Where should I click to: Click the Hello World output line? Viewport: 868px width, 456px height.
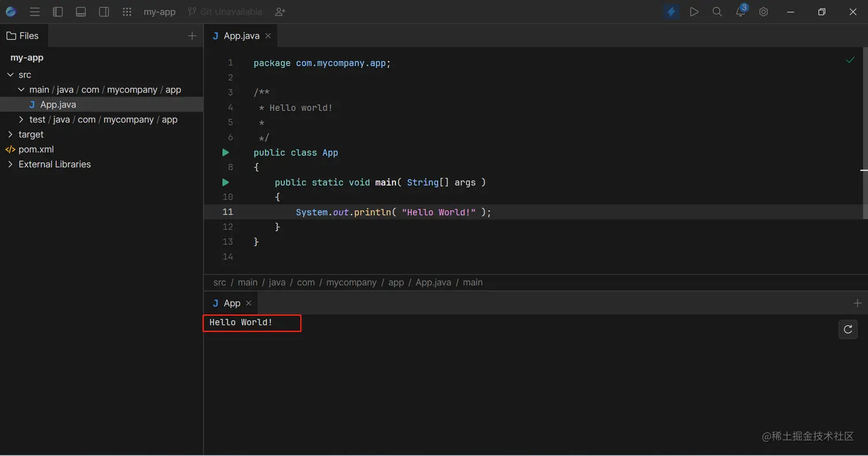click(241, 322)
